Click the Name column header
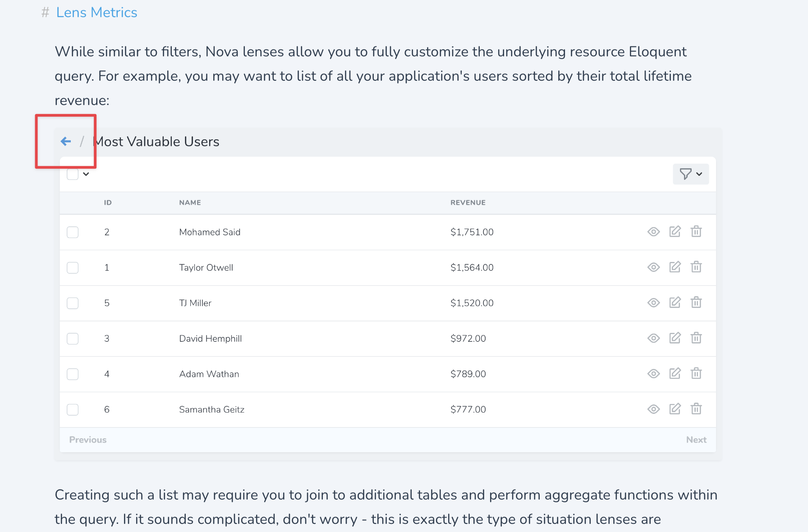This screenshot has width=808, height=532. click(x=190, y=203)
